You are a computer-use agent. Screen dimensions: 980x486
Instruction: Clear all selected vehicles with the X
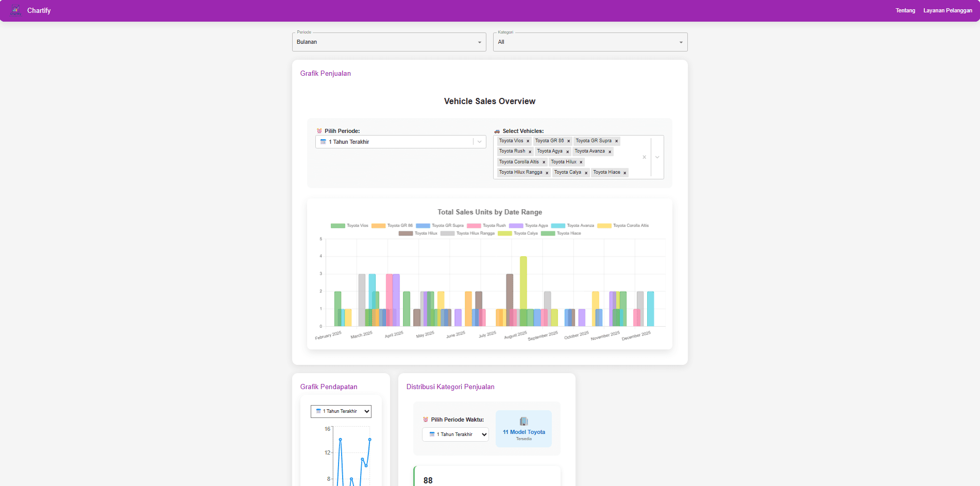[644, 157]
